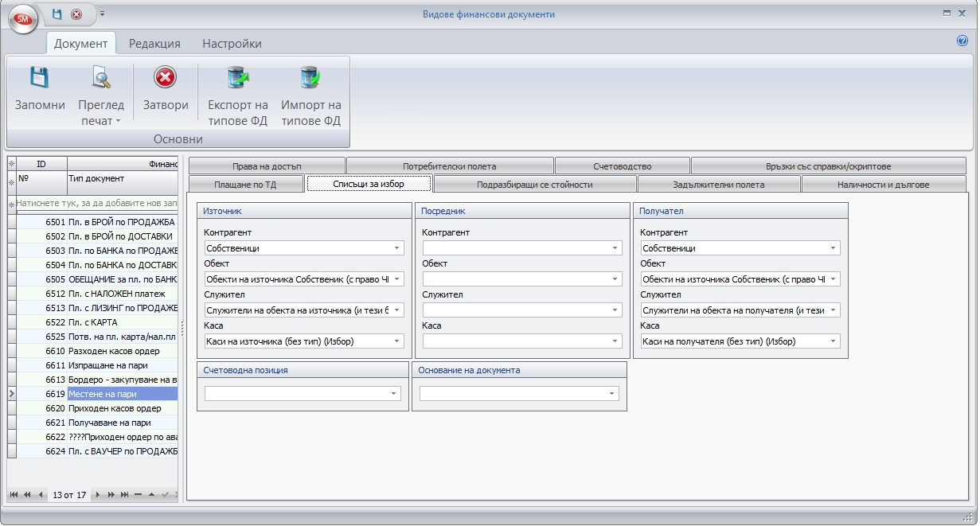Click the Преглед печат preview icon

(x=101, y=77)
